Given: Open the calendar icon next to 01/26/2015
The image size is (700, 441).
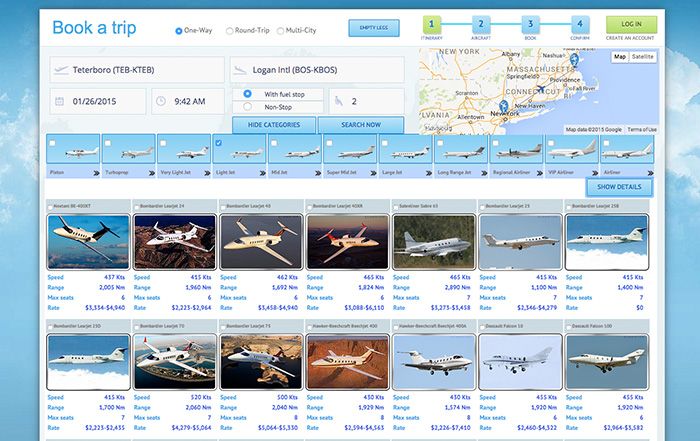Looking at the screenshot, I should pyautogui.click(x=59, y=101).
